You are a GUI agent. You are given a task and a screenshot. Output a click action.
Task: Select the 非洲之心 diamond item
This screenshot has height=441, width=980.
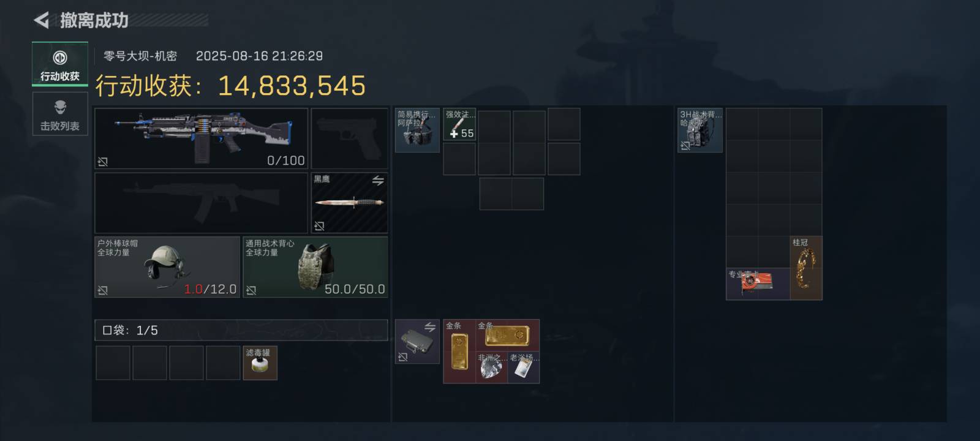pyautogui.click(x=492, y=367)
